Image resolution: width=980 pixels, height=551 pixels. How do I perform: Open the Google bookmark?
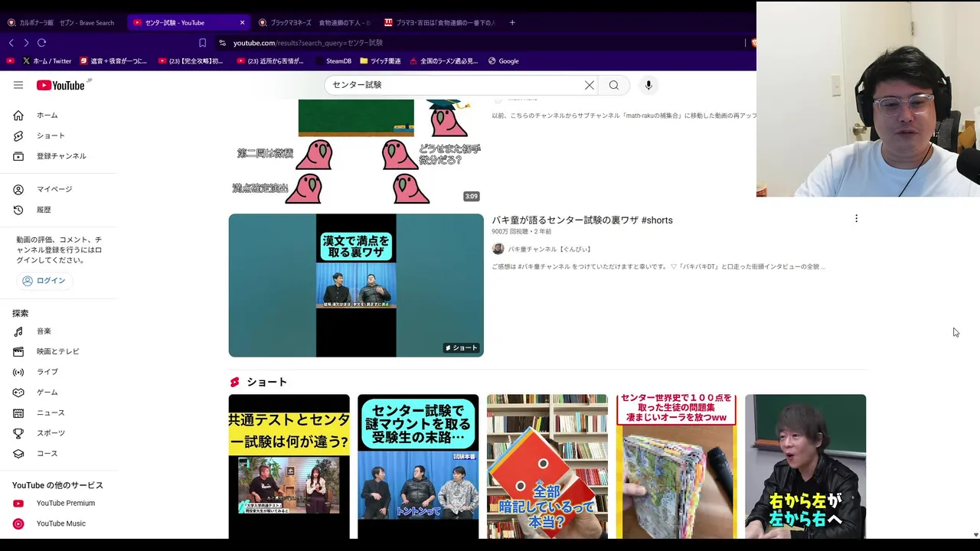(x=503, y=61)
